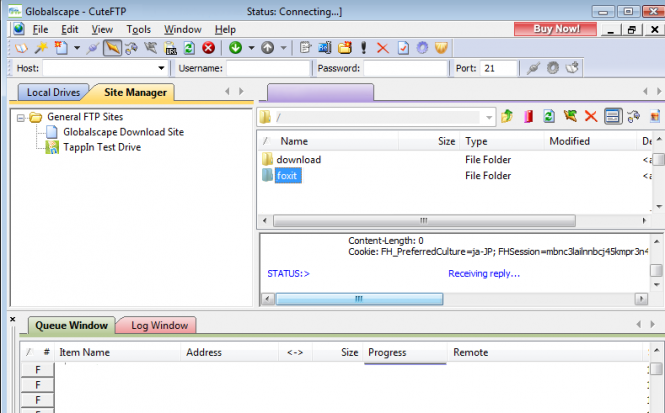Click the green Download arrow icon
The width and height of the screenshot is (665, 413).
tap(235, 48)
